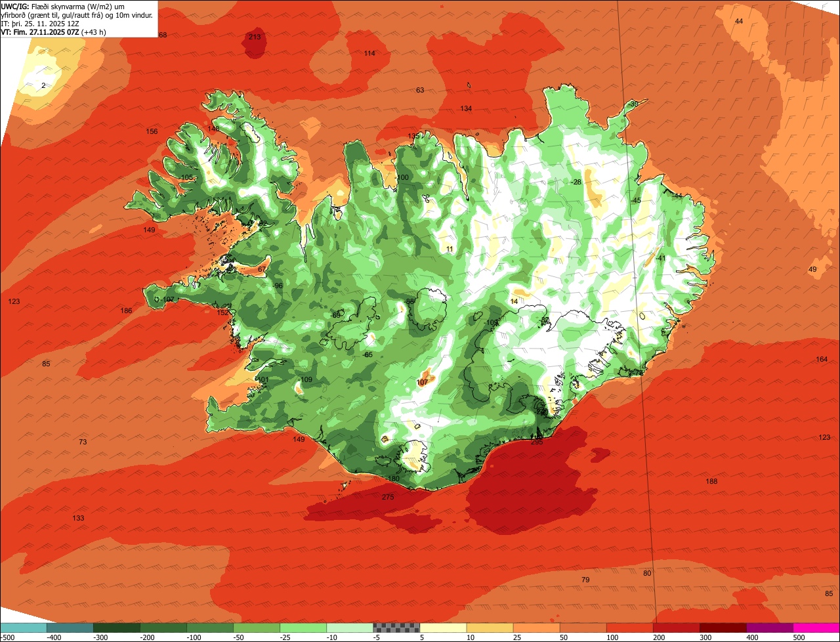Click the legend label 300
This screenshot has height=642, width=840.
click(x=705, y=637)
